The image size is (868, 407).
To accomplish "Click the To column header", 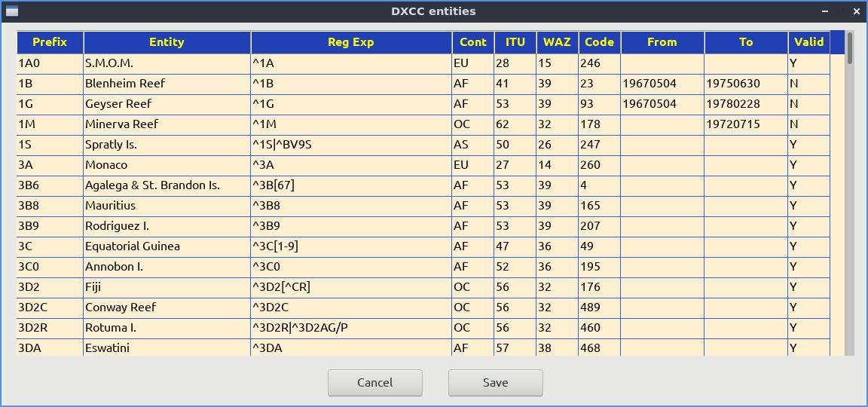I will (x=746, y=42).
